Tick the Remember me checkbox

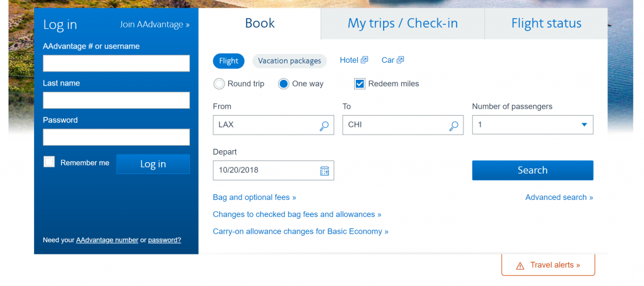(x=49, y=162)
